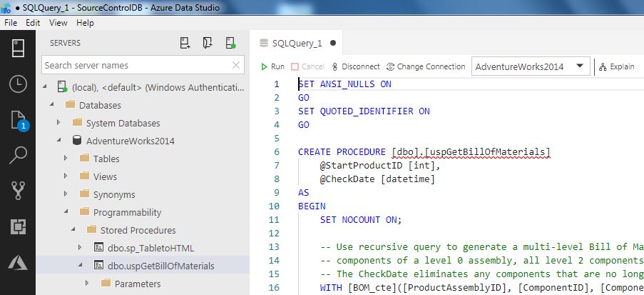Collapse the Programmability folder

[66, 212]
